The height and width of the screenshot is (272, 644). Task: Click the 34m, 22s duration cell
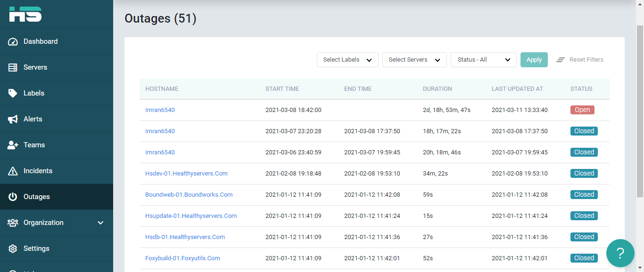click(x=435, y=173)
